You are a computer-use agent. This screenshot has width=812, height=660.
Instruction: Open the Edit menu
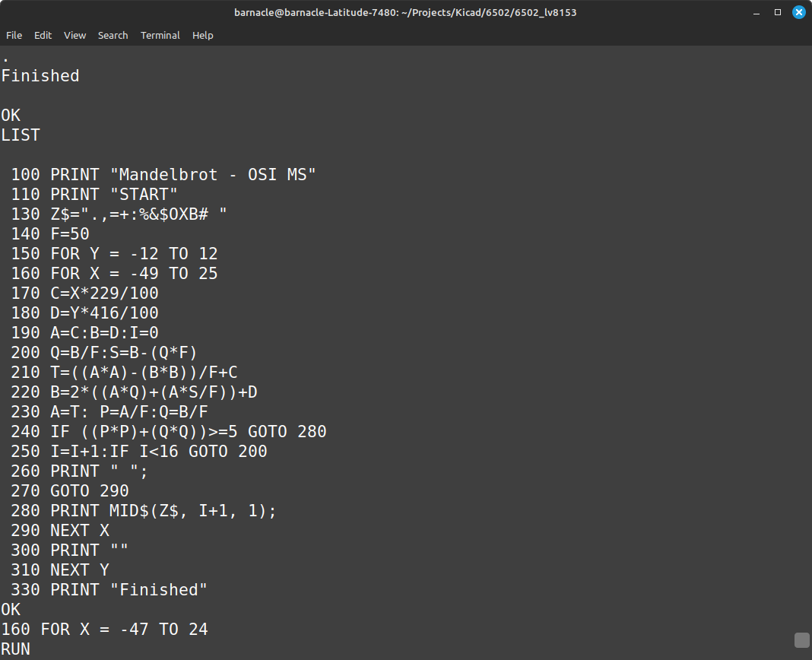pos(43,36)
